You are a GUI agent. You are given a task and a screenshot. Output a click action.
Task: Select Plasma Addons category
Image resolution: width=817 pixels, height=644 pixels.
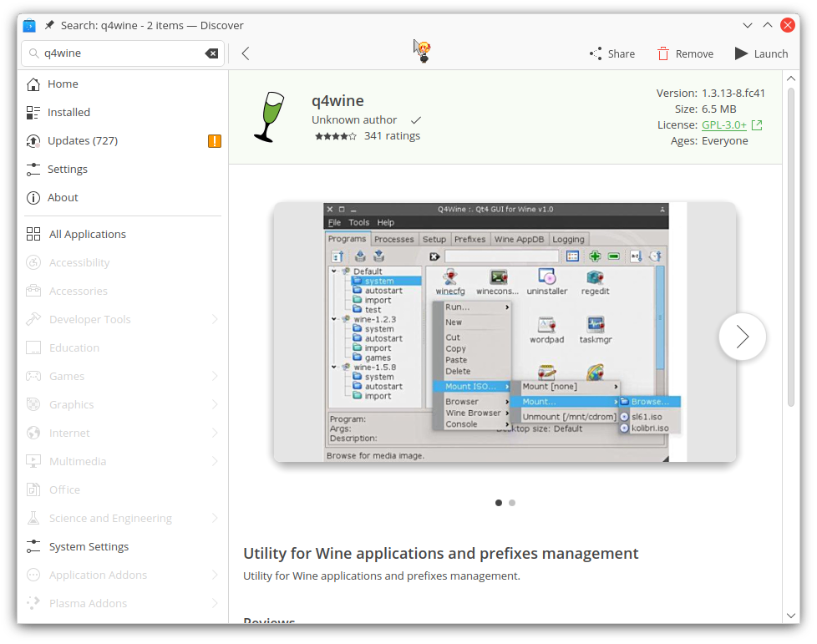[123, 603]
